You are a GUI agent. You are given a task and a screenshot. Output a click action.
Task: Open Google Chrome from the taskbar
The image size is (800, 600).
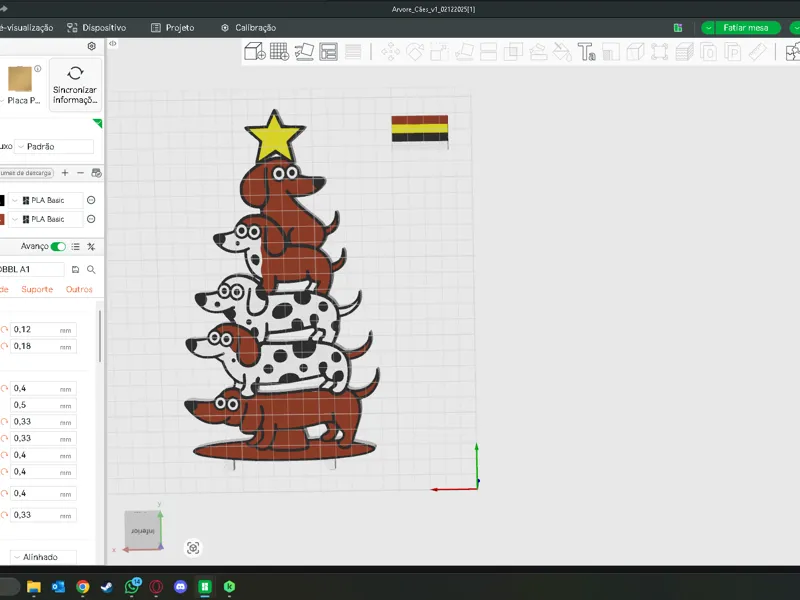click(x=83, y=587)
